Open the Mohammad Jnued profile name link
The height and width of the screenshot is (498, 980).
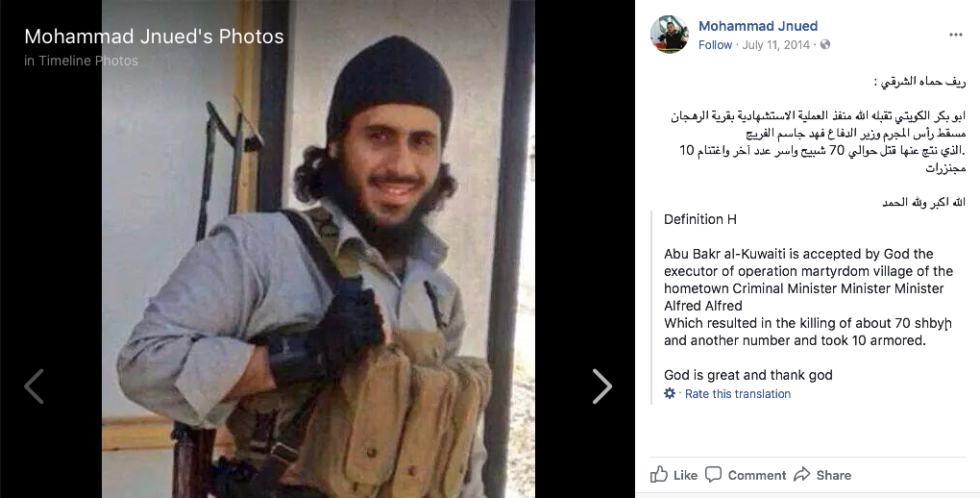click(x=758, y=26)
